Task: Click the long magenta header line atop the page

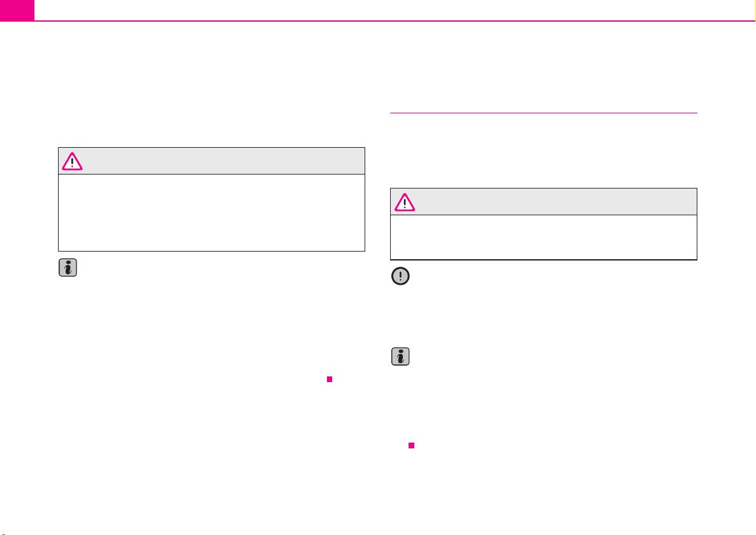Action: [x=395, y=21]
